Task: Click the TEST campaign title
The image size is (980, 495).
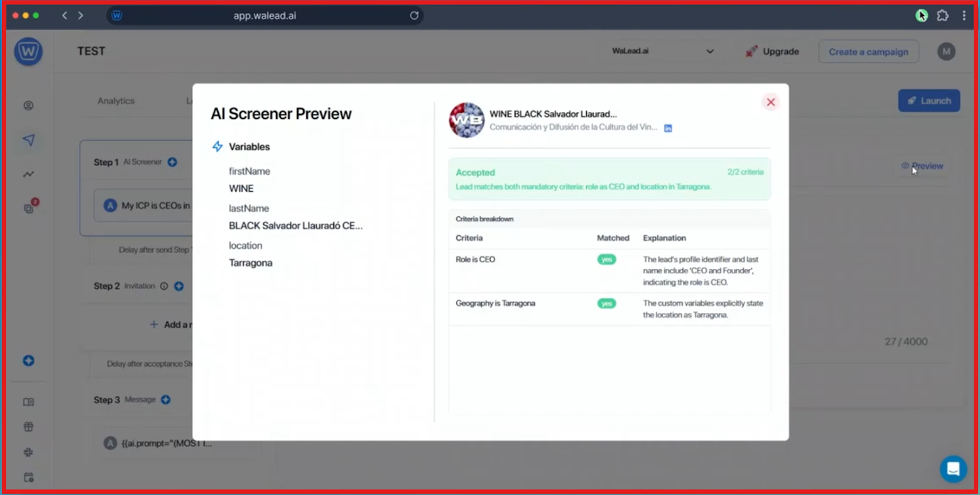Action: pyautogui.click(x=91, y=51)
